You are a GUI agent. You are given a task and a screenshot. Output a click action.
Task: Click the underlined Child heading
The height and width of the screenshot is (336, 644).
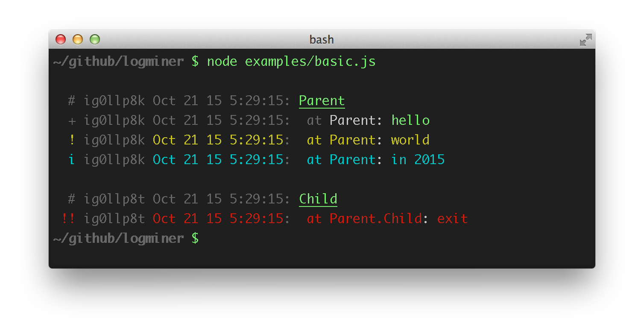coord(318,199)
